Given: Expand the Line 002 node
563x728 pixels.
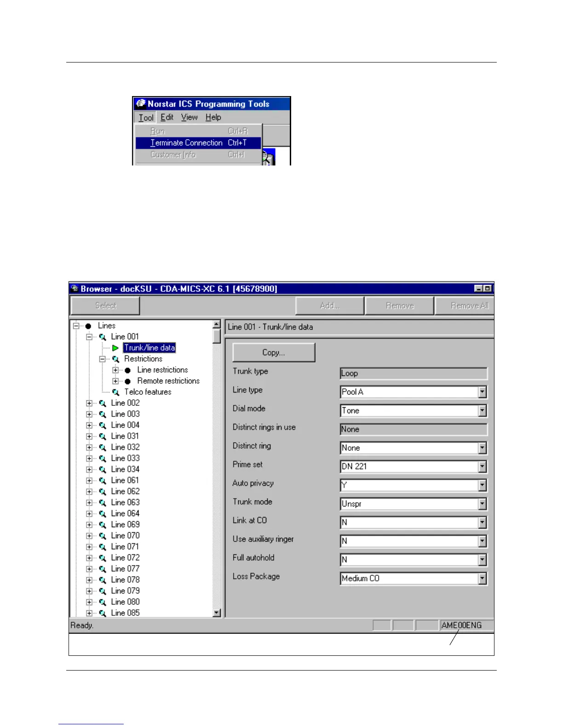Looking at the screenshot, I should point(89,403).
